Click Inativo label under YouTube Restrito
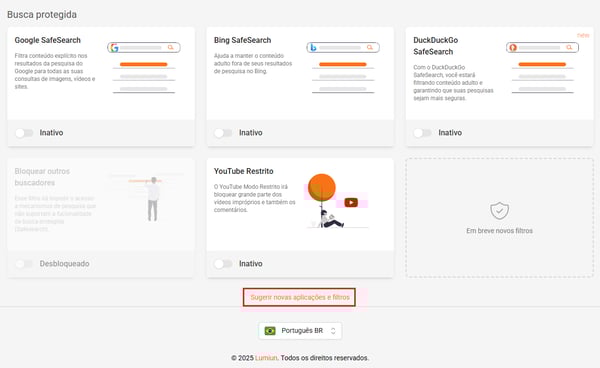The width and height of the screenshot is (600, 368). [251, 264]
